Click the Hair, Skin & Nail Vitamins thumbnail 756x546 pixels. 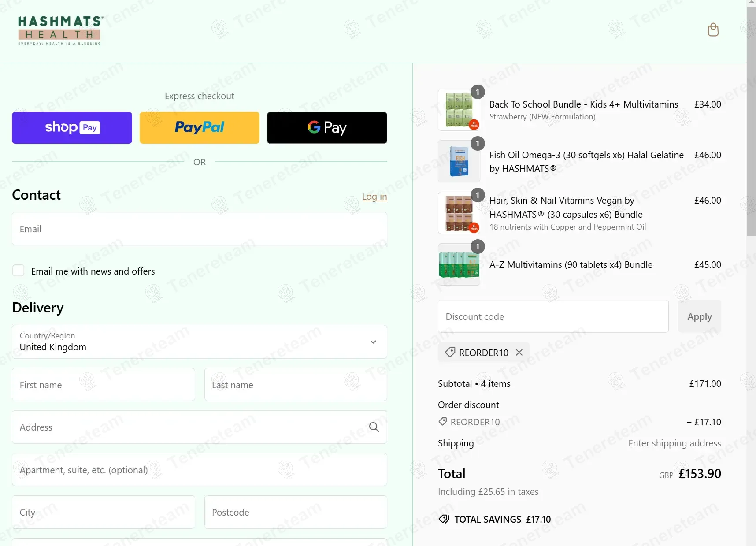459,213
